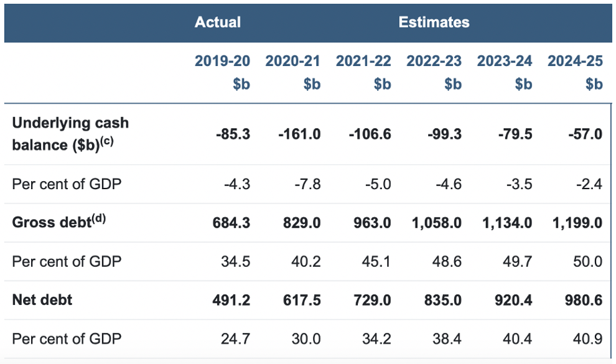The height and width of the screenshot is (364, 616).
Task: Click the footnote (c) superscript marker
Action: (x=107, y=141)
